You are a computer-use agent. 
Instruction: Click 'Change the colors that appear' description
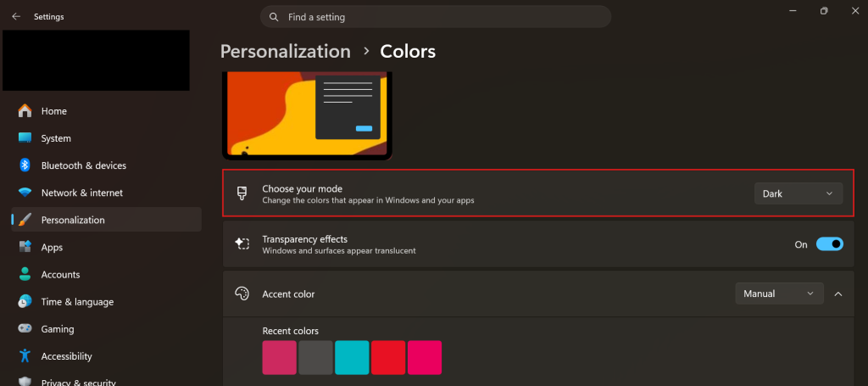(x=368, y=200)
